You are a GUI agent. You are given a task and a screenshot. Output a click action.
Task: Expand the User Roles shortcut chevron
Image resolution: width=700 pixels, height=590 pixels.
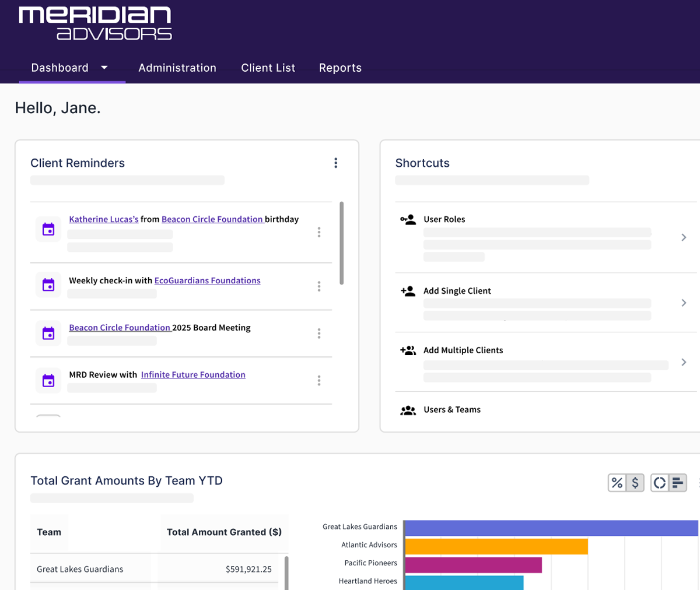click(x=684, y=237)
